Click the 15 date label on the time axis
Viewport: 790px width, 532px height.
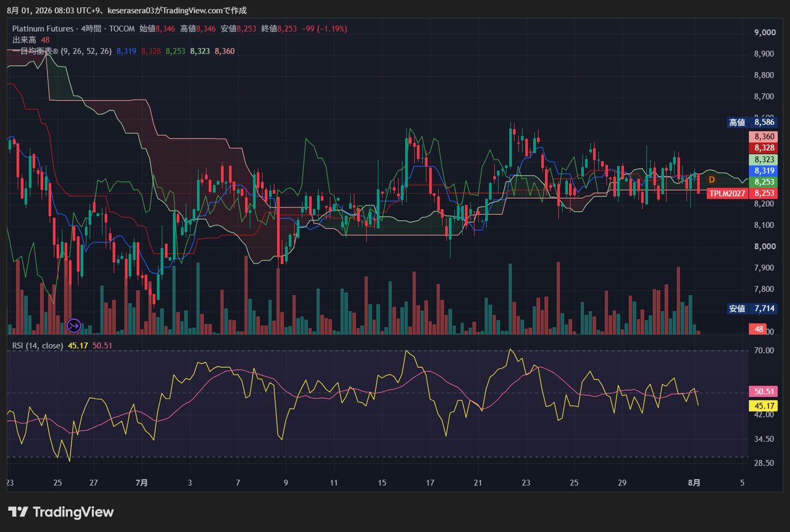[382, 483]
